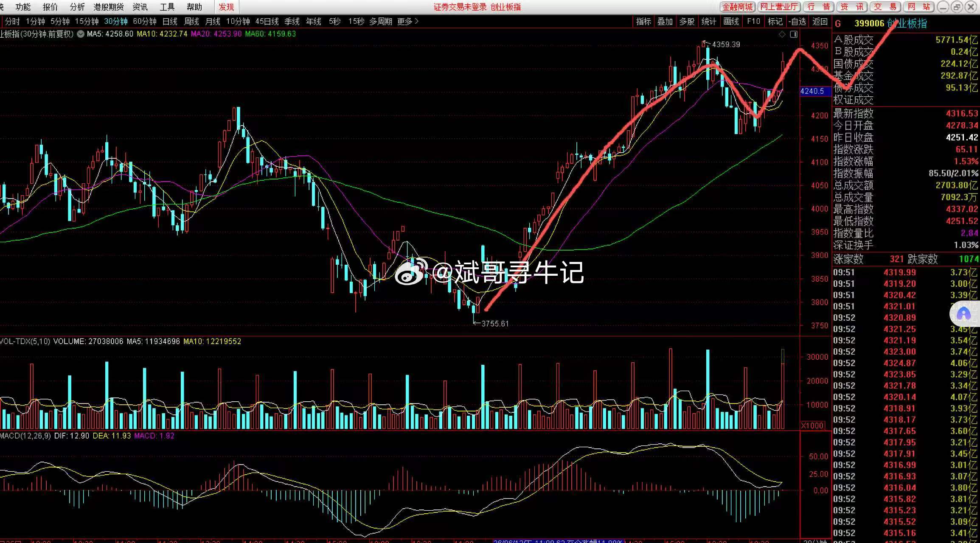Image resolution: width=980 pixels, height=543 pixels.
Task: Select the 5分钟 period
Action: 60,21
